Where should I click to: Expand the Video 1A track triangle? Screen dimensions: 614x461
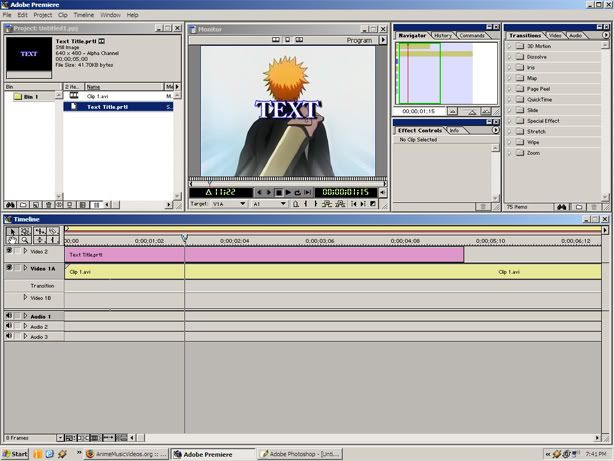25,268
